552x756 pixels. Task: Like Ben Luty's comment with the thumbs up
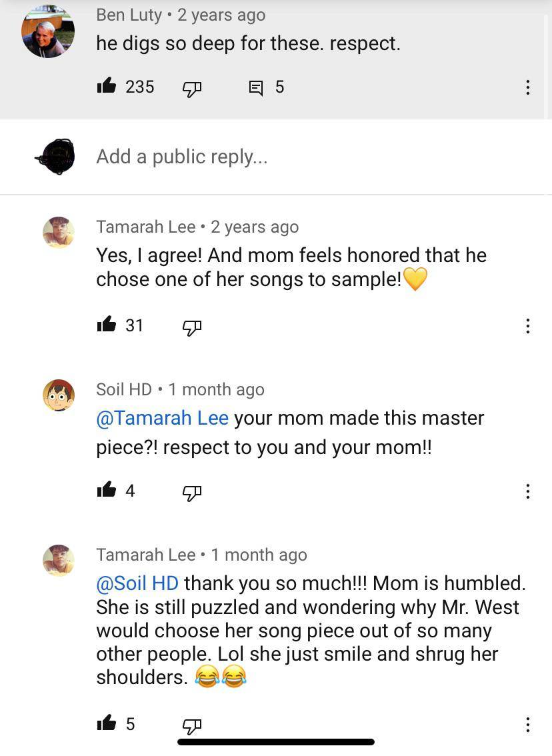[108, 87]
